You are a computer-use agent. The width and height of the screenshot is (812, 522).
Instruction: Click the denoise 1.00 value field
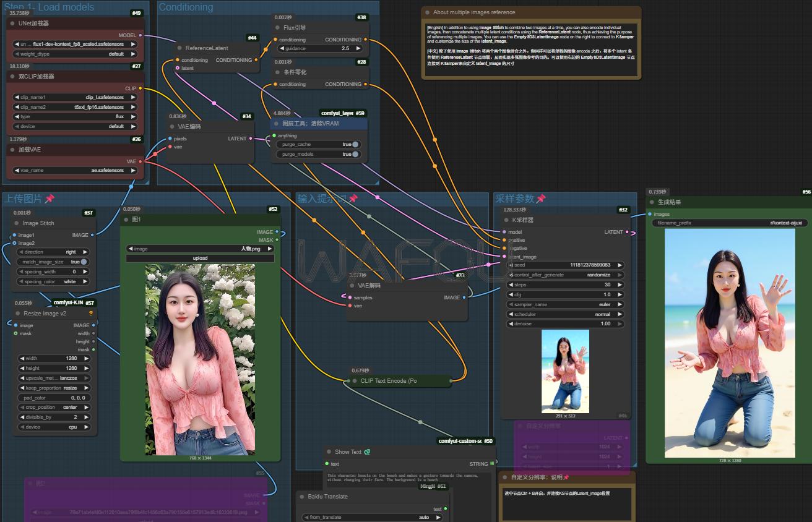[565, 323]
